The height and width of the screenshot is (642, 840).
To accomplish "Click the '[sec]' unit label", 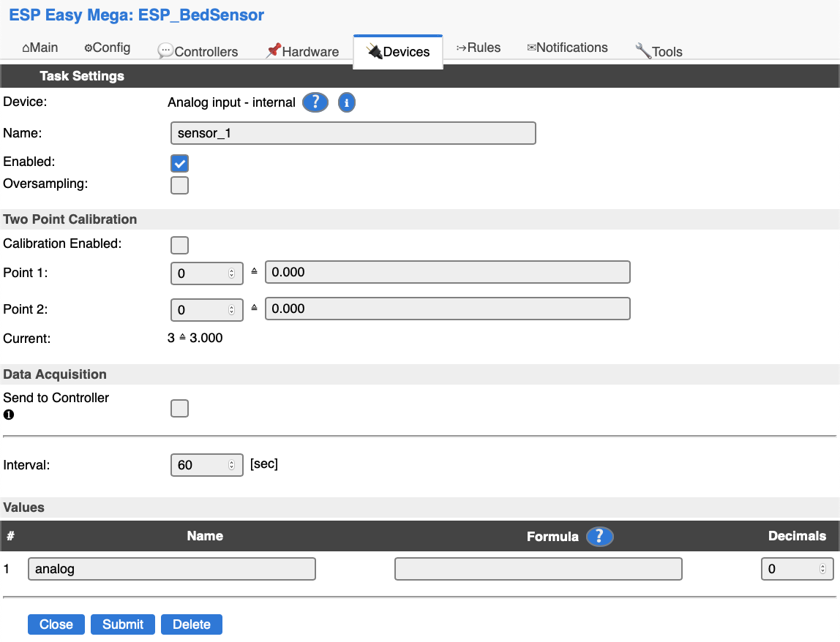I will [x=264, y=464].
